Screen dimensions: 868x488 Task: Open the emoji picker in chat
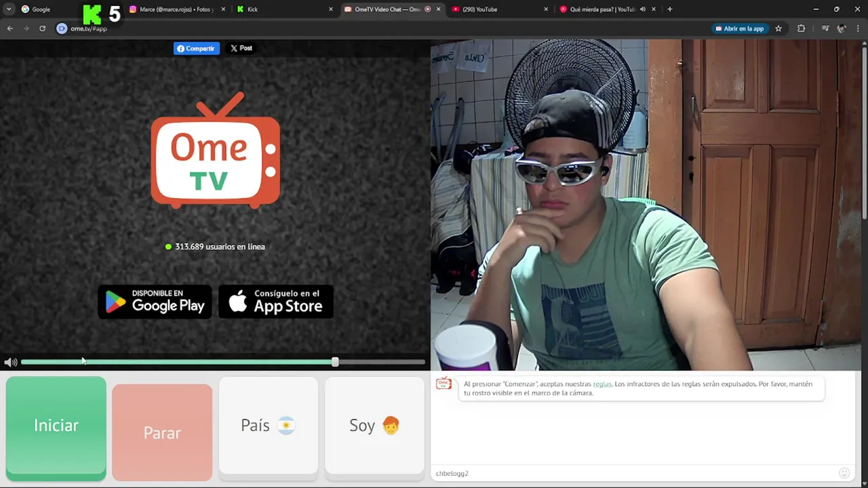pyautogui.click(x=844, y=473)
